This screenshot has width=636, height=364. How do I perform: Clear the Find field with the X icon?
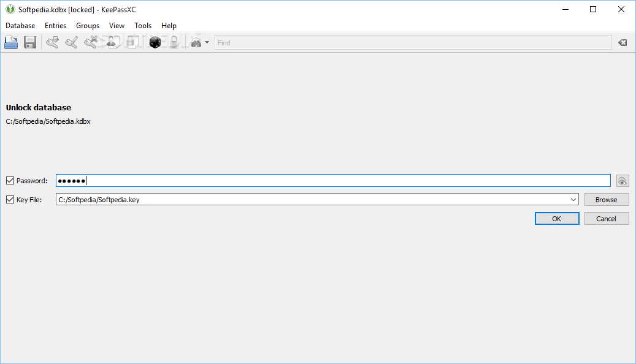[623, 42]
